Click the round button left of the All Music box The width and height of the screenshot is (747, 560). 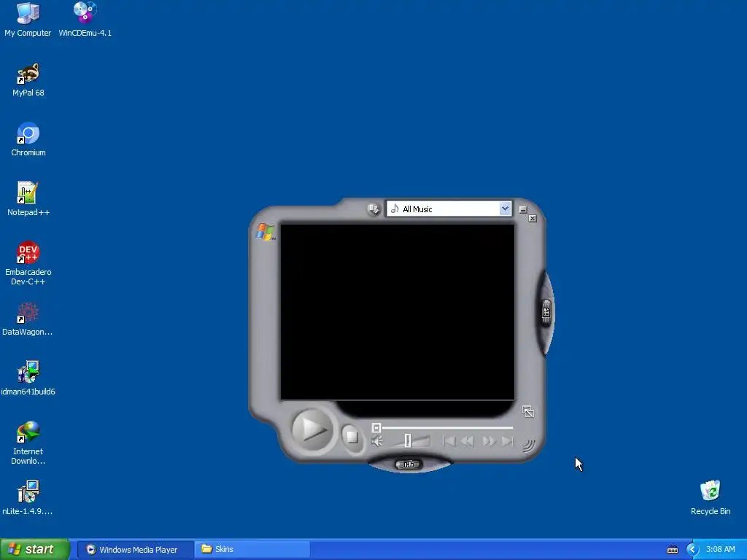click(373, 209)
